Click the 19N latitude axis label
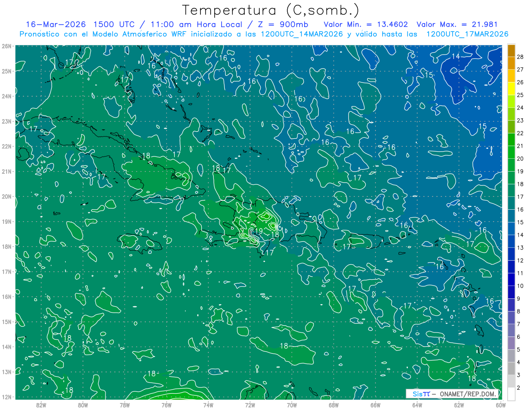This screenshot has width=532, height=411. (x=7, y=221)
